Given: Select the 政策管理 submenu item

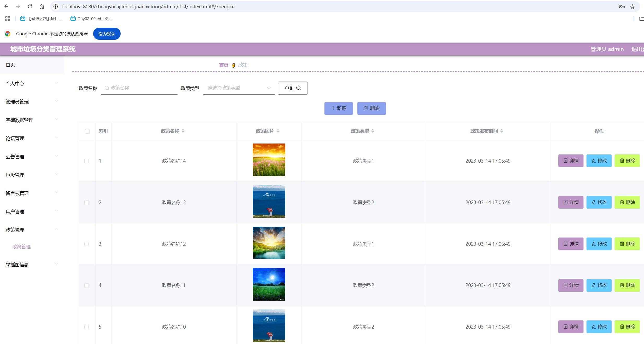Looking at the screenshot, I should click(21, 246).
